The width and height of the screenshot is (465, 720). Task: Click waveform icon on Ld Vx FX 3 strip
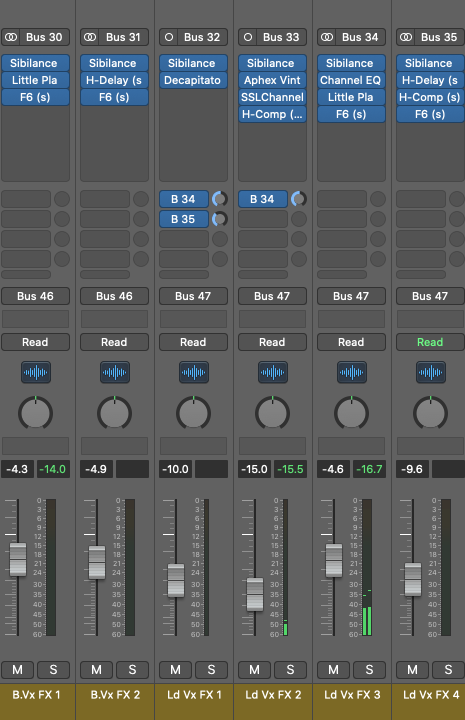pos(352,372)
